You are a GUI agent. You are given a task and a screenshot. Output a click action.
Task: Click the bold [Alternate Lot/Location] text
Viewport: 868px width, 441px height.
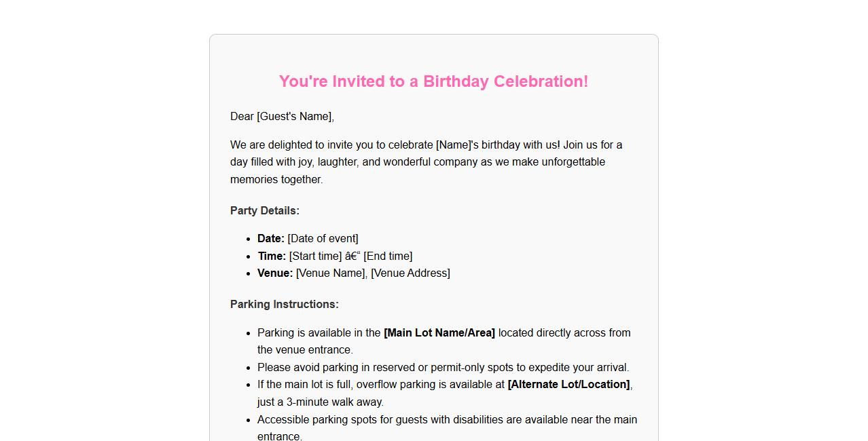tap(568, 385)
